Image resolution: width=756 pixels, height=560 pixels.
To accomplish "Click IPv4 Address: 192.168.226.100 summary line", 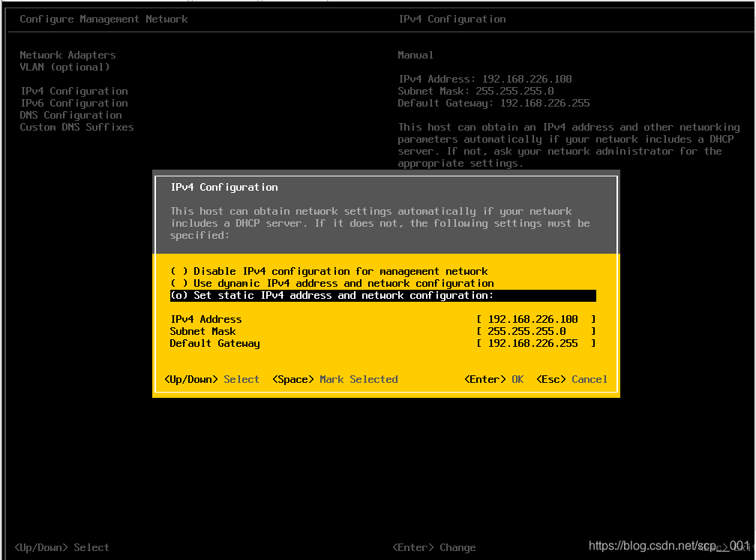I will tap(485, 79).
